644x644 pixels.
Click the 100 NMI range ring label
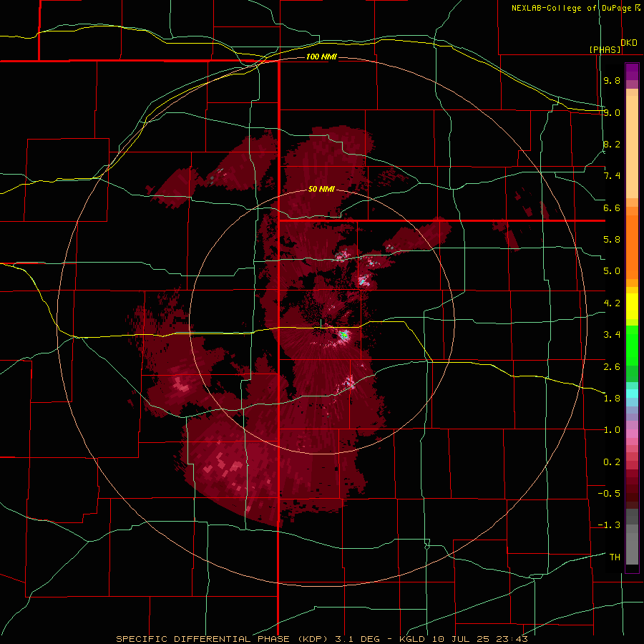(321, 57)
